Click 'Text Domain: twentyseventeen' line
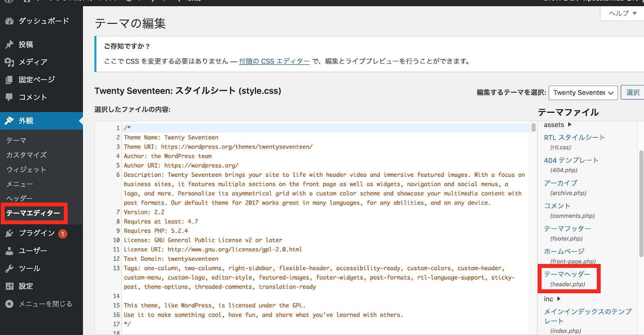The width and height of the screenshot is (644, 335). [x=171, y=259]
